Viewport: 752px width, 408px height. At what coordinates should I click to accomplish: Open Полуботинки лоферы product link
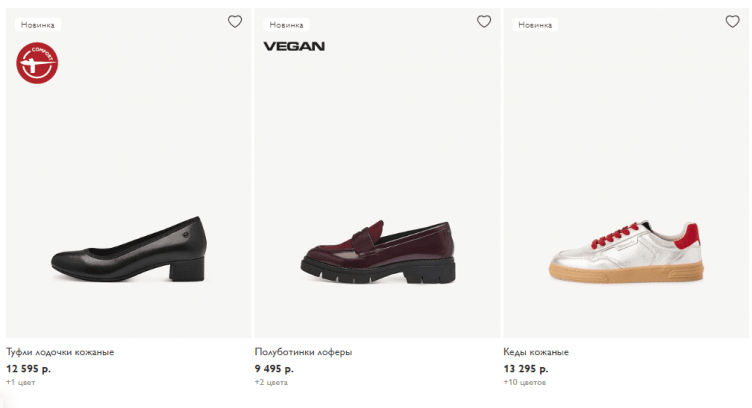303,352
